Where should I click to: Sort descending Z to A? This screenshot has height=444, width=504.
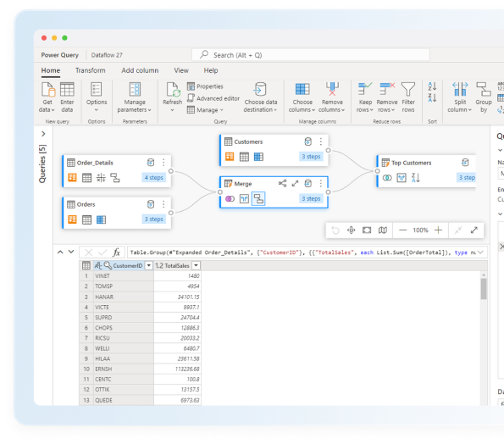click(x=432, y=97)
